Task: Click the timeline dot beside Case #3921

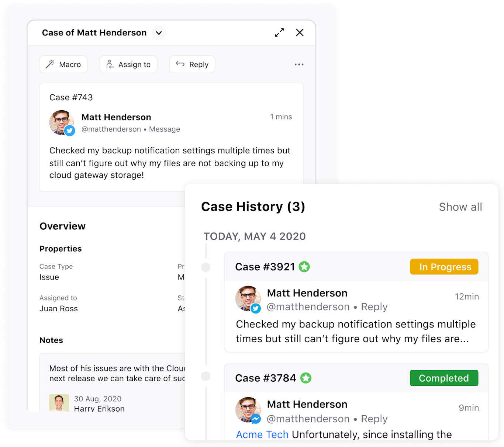Action: pos(206,267)
